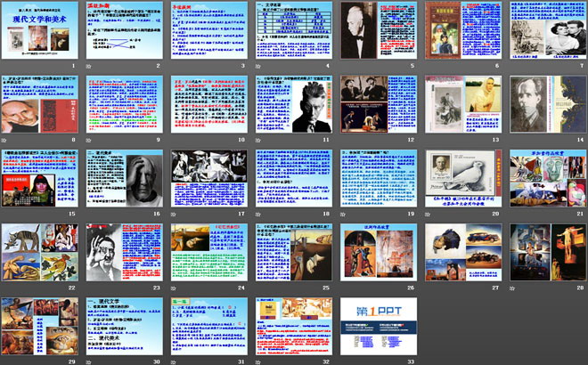
Task: Click the animation star icon under slide 2
Action: 89,67
